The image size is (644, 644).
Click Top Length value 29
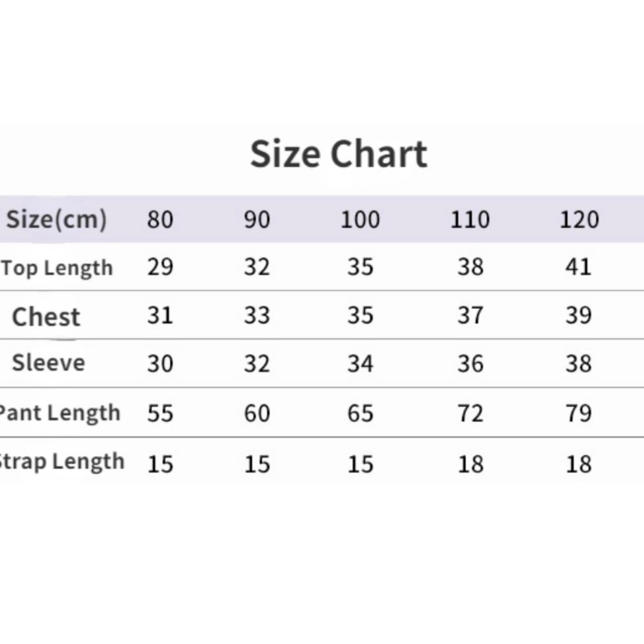[160, 267]
